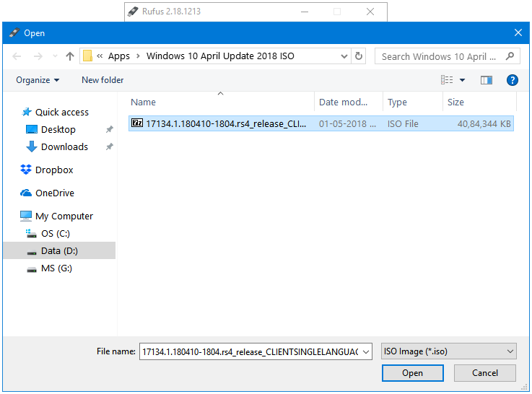Go to Desktop in sidebar
Viewport: 532px width, 394px height.
click(58, 129)
